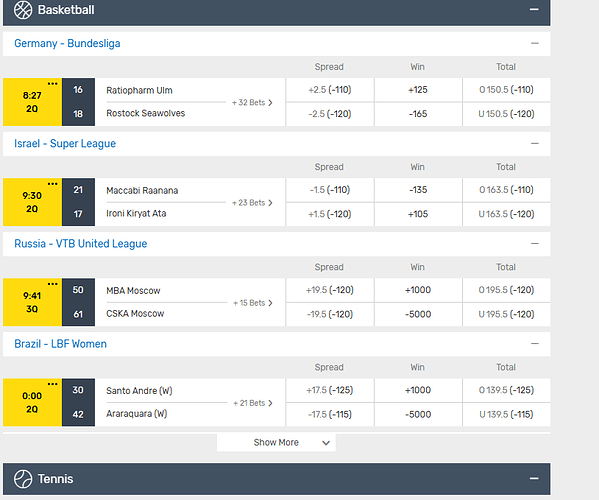Expand the Show More dropdown
599x500 pixels.
(276, 442)
